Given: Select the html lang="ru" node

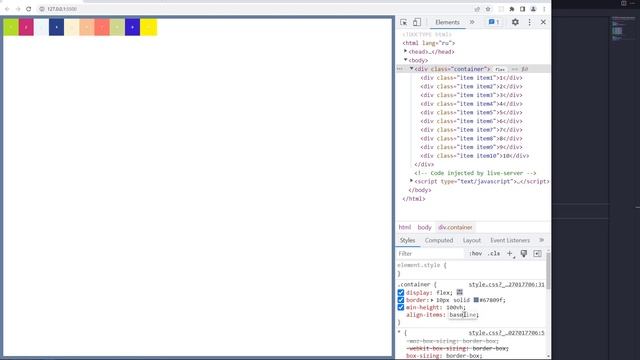Looking at the screenshot, I should pos(429,43).
